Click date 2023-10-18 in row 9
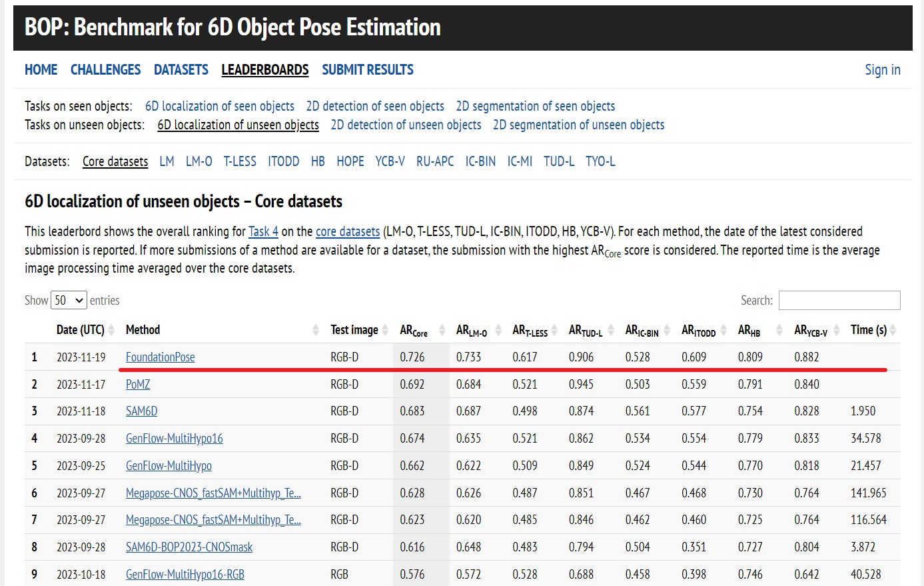Viewport: 924px width, 586px height. (81, 574)
